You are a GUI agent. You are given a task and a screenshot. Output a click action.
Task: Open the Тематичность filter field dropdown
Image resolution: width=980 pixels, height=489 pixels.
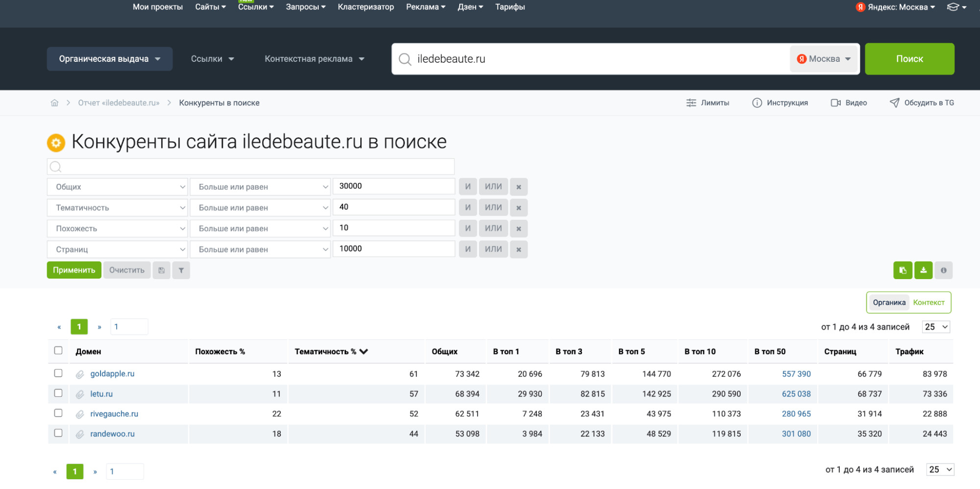(x=118, y=208)
